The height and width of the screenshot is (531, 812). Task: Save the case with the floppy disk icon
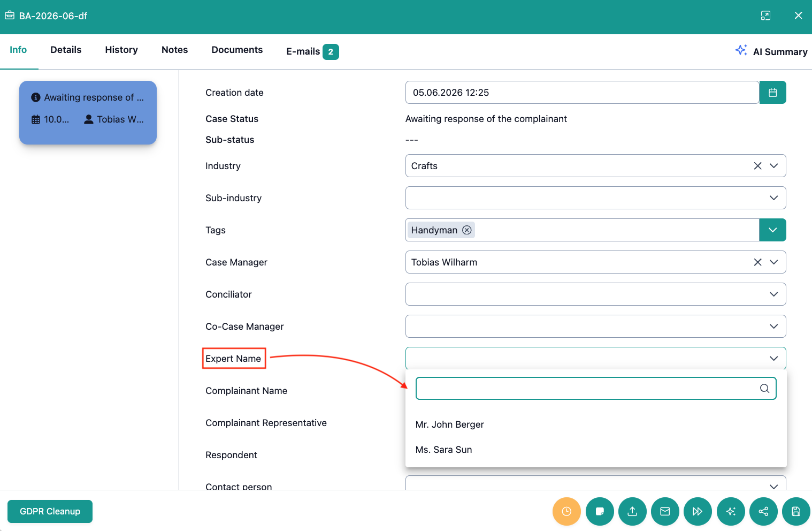(796, 511)
